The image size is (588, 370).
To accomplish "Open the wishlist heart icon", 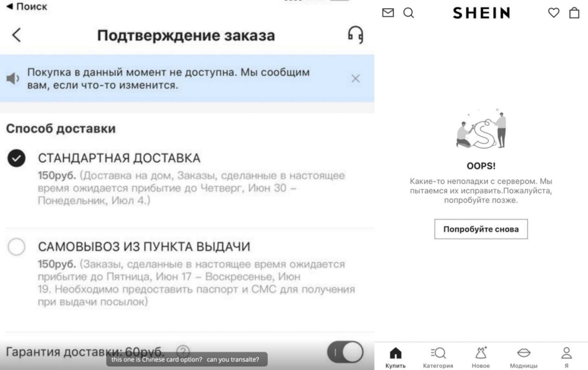I will click(553, 13).
